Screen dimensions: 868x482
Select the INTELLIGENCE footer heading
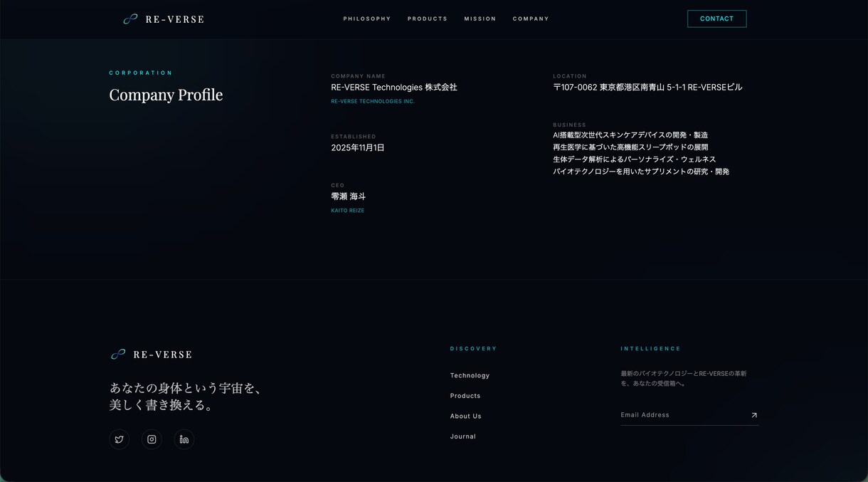[651, 349]
